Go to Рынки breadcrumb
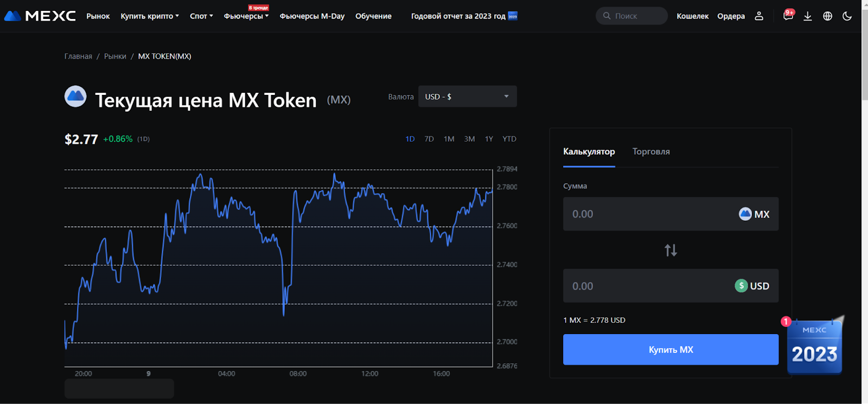This screenshot has height=404, width=868. point(115,56)
